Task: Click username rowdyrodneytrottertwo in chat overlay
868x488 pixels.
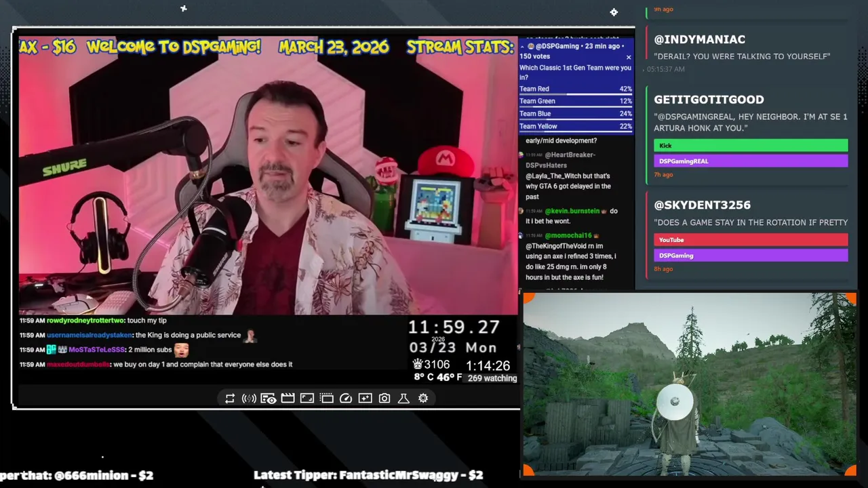Action: 85,321
